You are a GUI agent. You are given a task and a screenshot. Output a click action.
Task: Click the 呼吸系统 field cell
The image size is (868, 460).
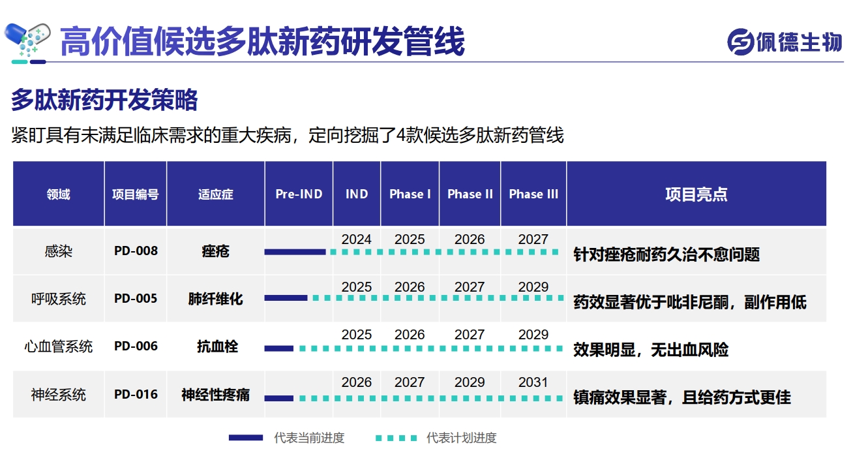pyautogui.click(x=59, y=299)
